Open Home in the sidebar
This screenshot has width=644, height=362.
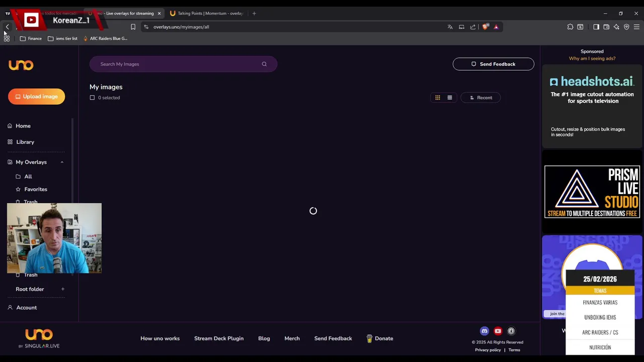point(23,126)
